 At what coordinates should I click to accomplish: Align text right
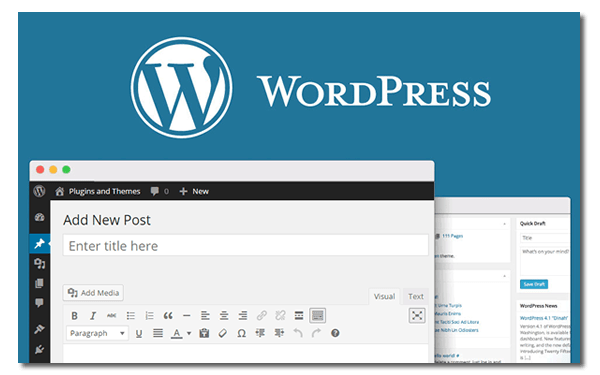coord(243,316)
